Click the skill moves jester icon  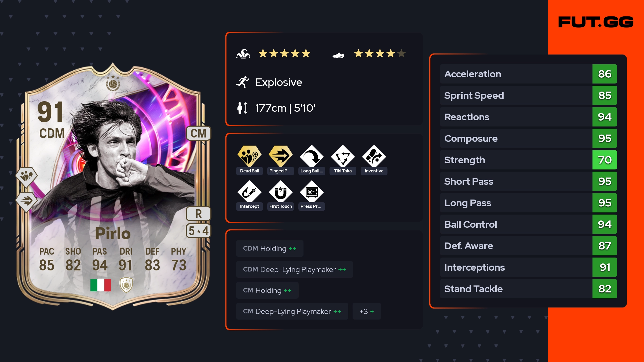point(243,54)
